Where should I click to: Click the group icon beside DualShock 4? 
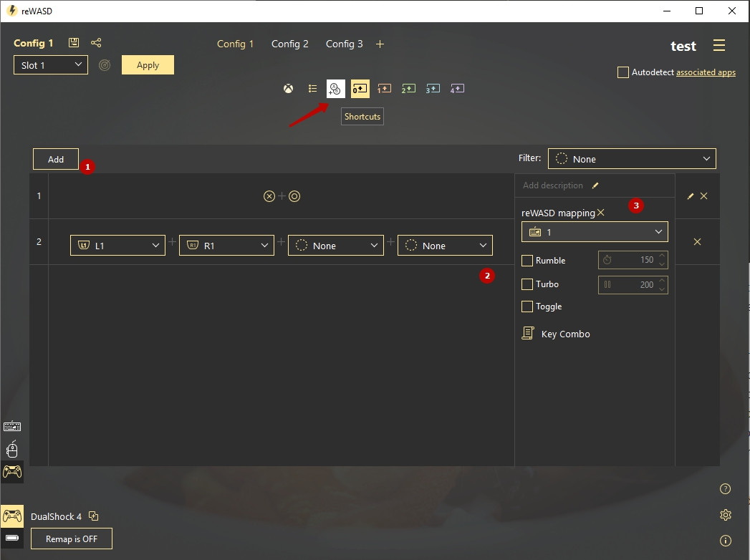point(94,516)
